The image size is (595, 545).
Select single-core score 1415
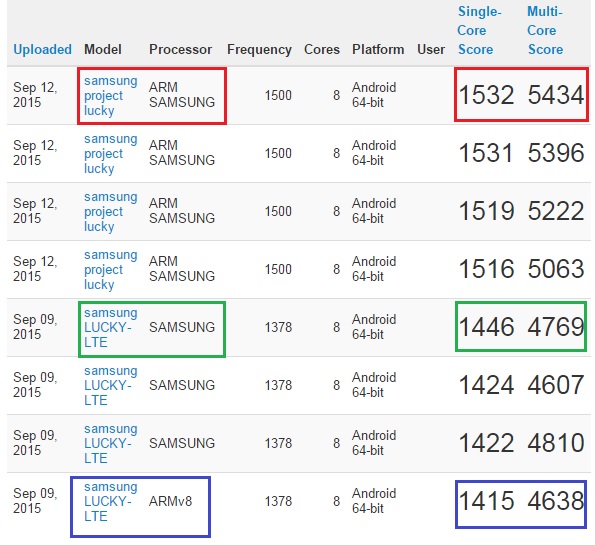click(486, 501)
